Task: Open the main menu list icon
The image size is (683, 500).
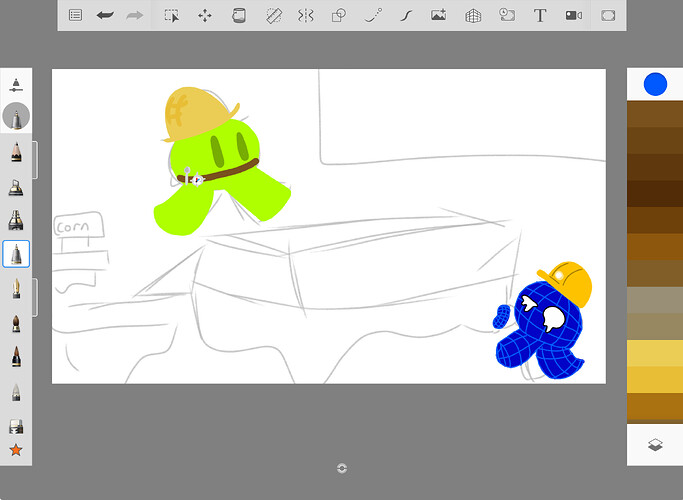Action: tap(75, 15)
